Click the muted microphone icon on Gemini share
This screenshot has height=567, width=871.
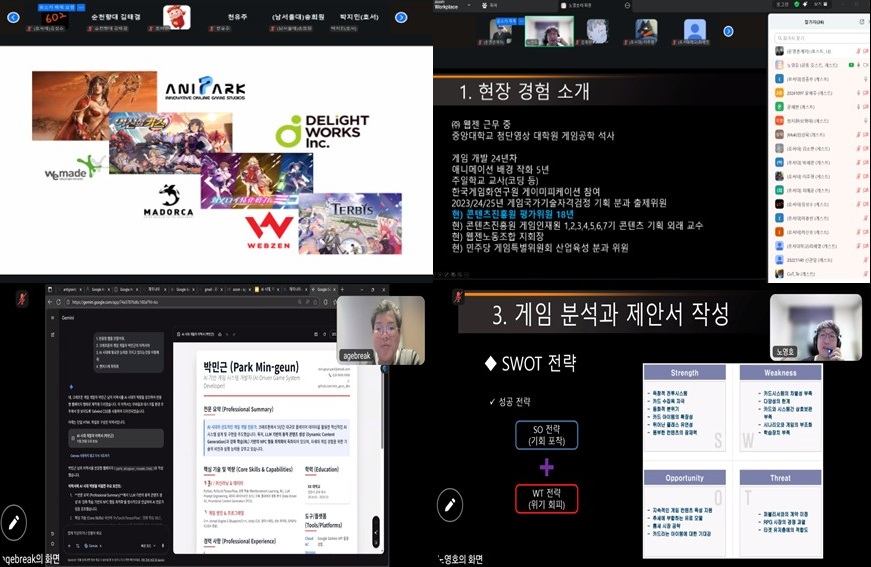pos(22,299)
